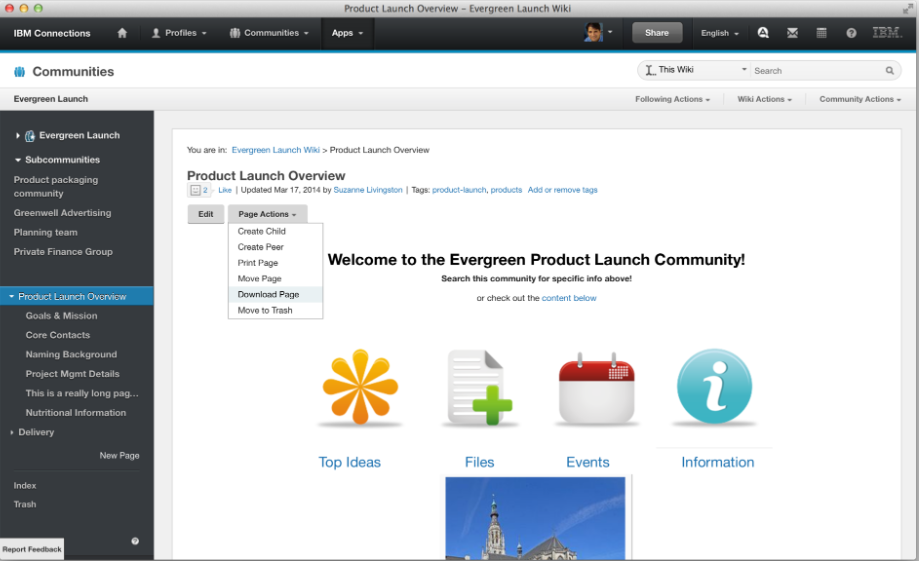This screenshot has width=919, height=561.
Task: Open Product packaging community subcommunity
Action: pyautogui.click(x=56, y=186)
